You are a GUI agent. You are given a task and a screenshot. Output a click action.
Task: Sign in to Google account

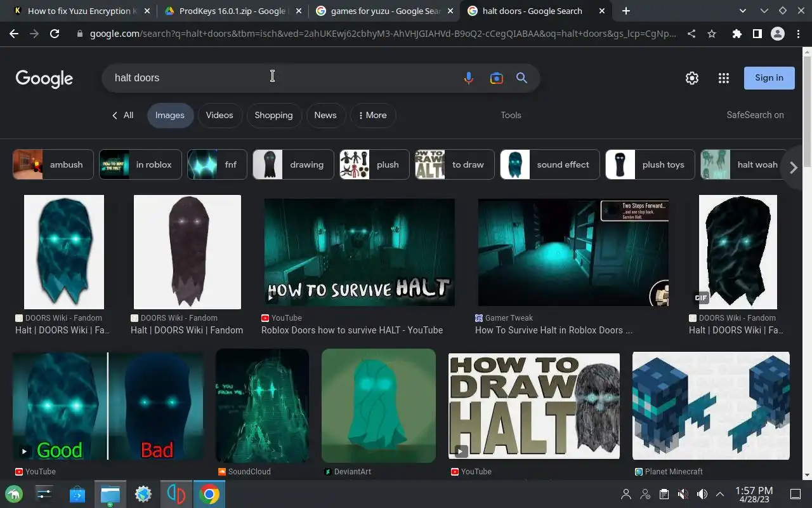769,78
